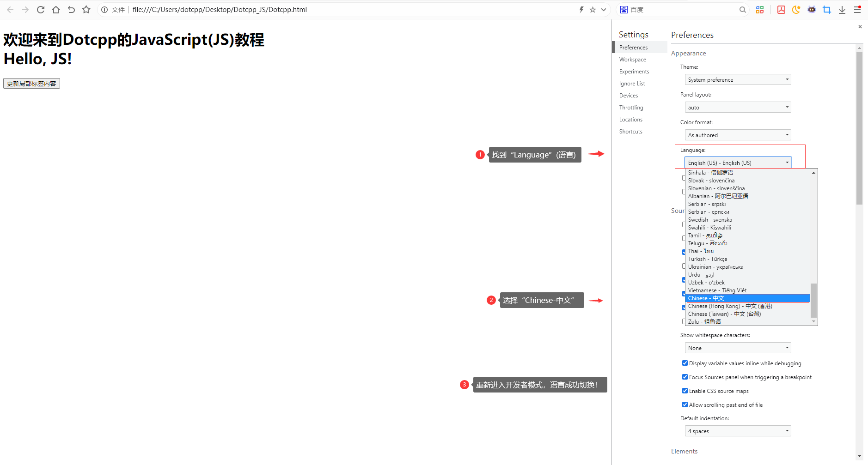Toggle Enable CSS source maps checkbox
The image size is (868, 465).
tap(685, 391)
